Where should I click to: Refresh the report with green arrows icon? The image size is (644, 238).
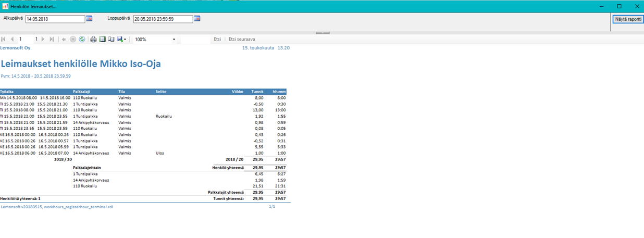82,40
